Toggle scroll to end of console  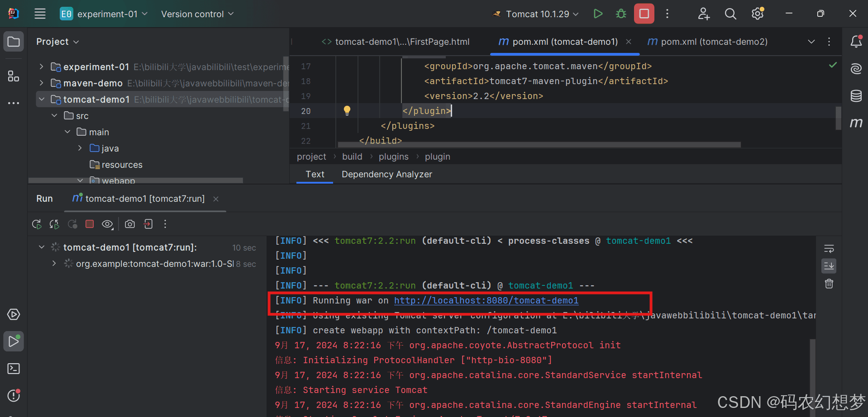pyautogui.click(x=829, y=266)
